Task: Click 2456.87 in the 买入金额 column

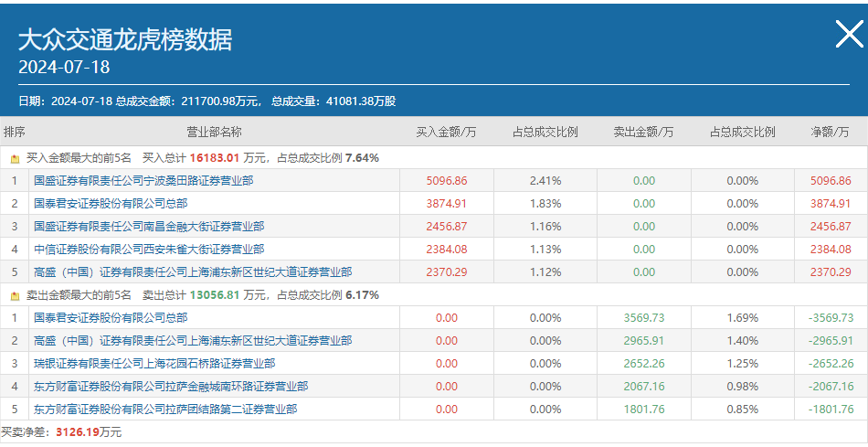Action: 447,226
